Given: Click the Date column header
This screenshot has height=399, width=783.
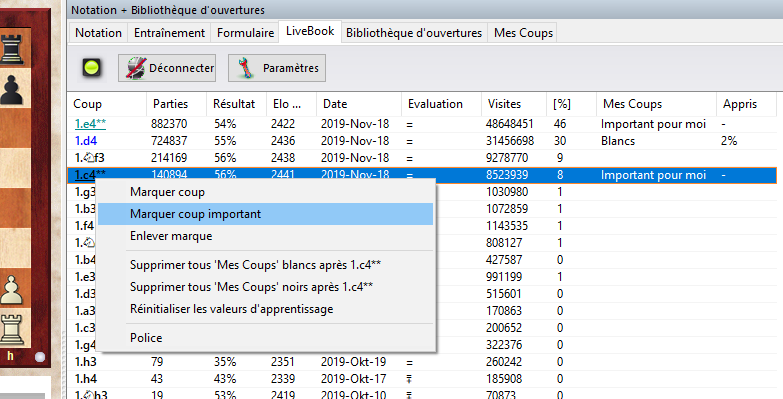Looking at the screenshot, I should [x=359, y=104].
